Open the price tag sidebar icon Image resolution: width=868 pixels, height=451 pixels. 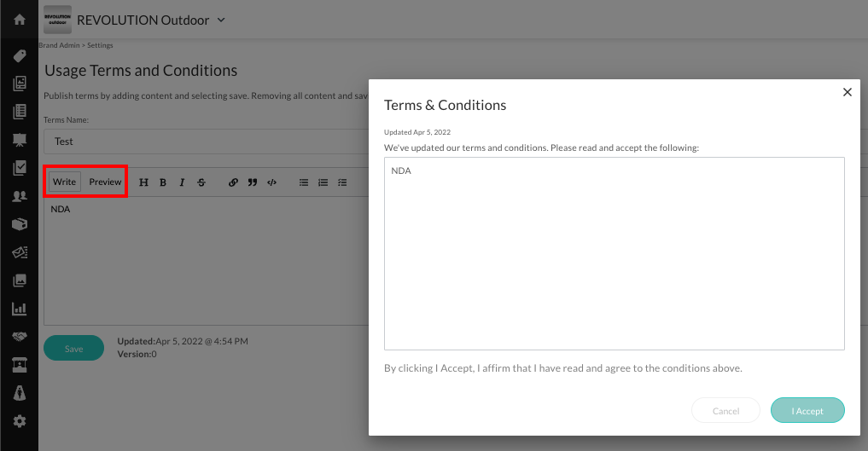(x=19, y=56)
